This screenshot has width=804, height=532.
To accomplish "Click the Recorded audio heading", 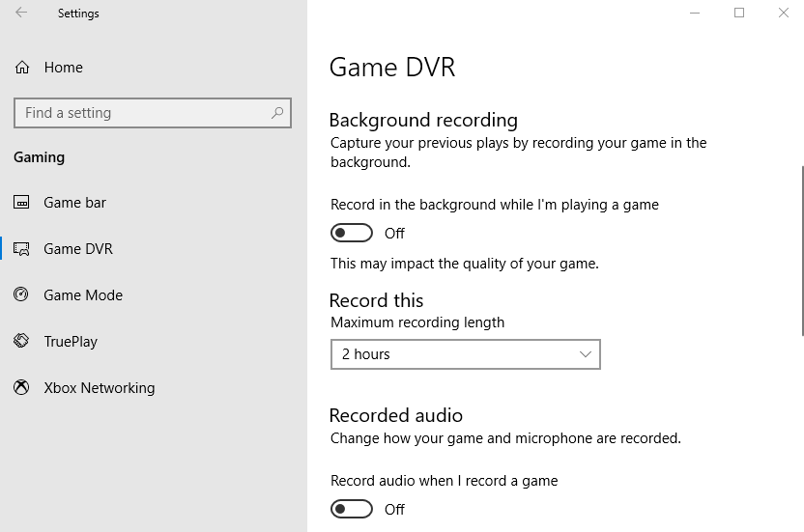I will pyautogui.click(x=396, y=415).
